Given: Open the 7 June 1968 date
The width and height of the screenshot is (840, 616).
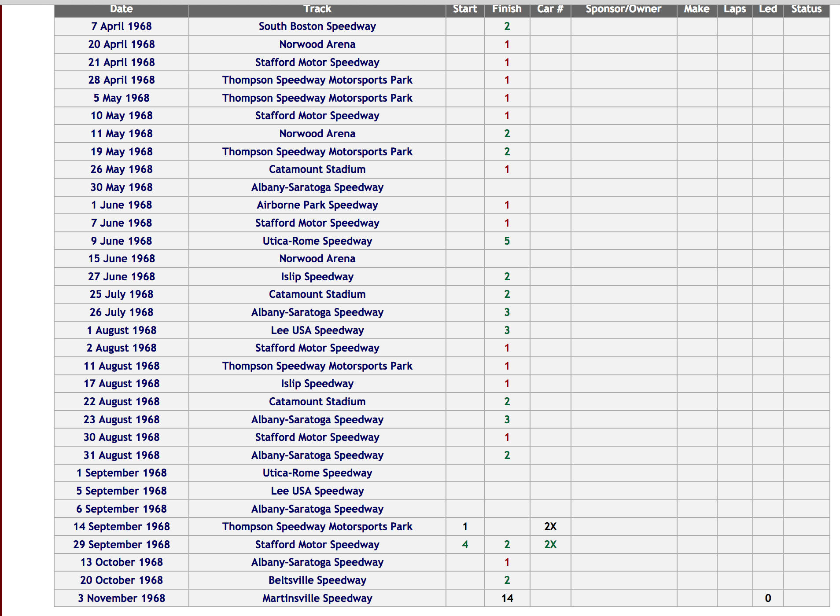Looking at the screenshot, I should [x=122, y=223].
